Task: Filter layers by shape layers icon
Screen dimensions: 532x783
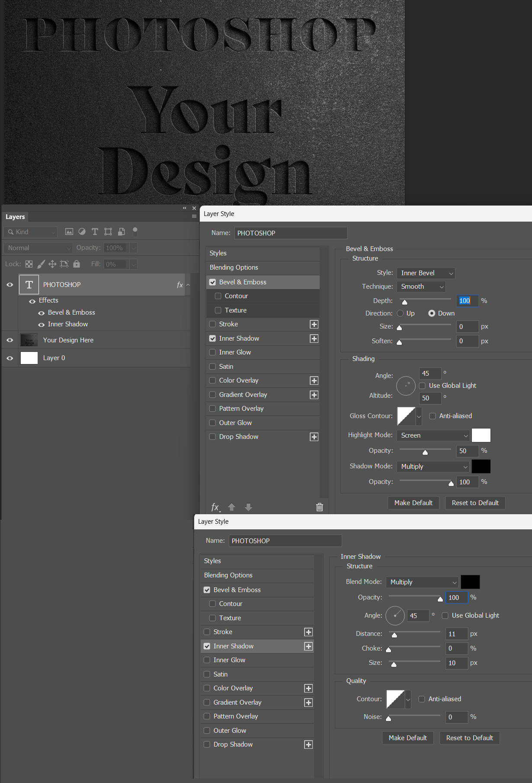Action: (x=108, y=232)
